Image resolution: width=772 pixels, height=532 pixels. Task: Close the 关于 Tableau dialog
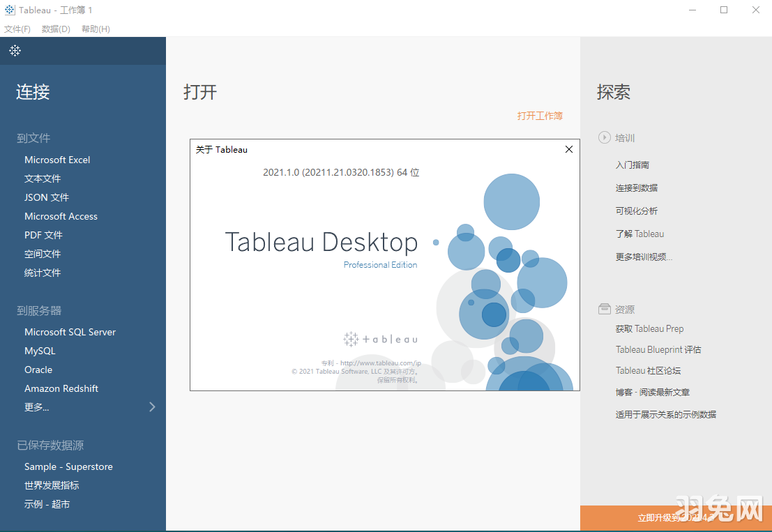click(568, 149)
